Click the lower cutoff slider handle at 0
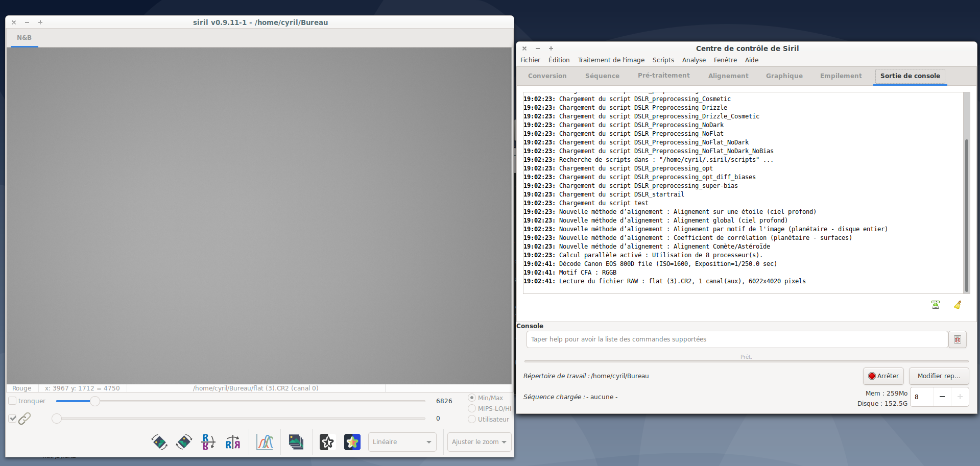The image size is (980, 466). (57, 419)
